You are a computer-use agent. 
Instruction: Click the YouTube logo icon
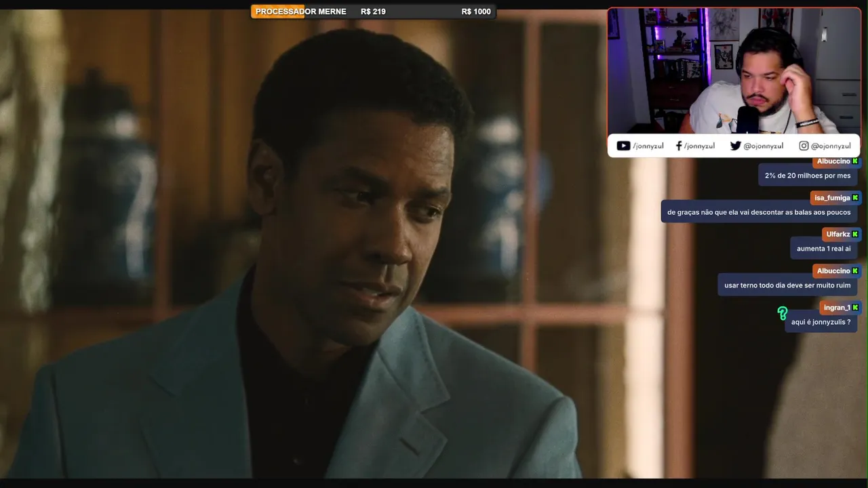623,146
